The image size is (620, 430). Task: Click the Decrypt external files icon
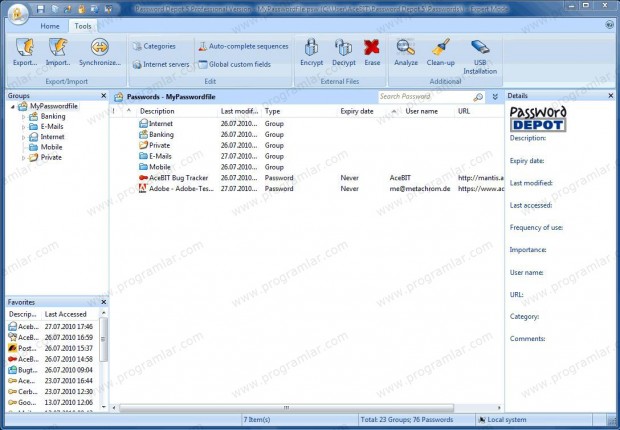point(344,52)
